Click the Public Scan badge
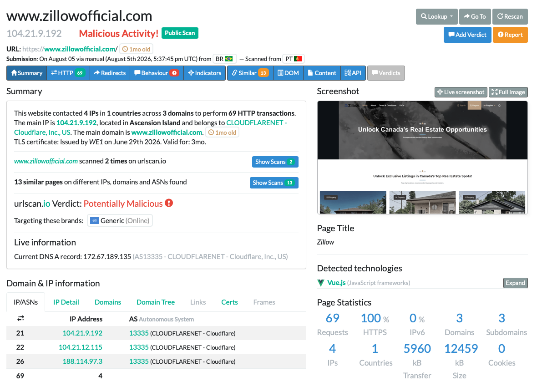 click(180, 33)
